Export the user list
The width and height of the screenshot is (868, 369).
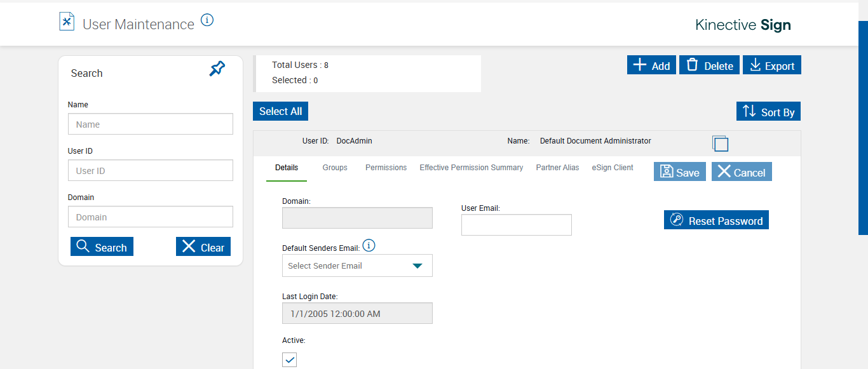pos(772,65)
